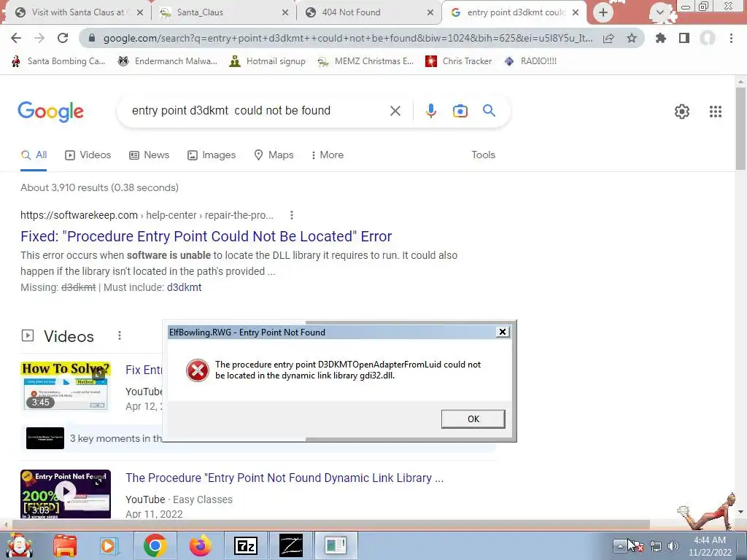Open the tab search dropdown arrow
Viewport: 747px width, 560px height.
(659, 12)
